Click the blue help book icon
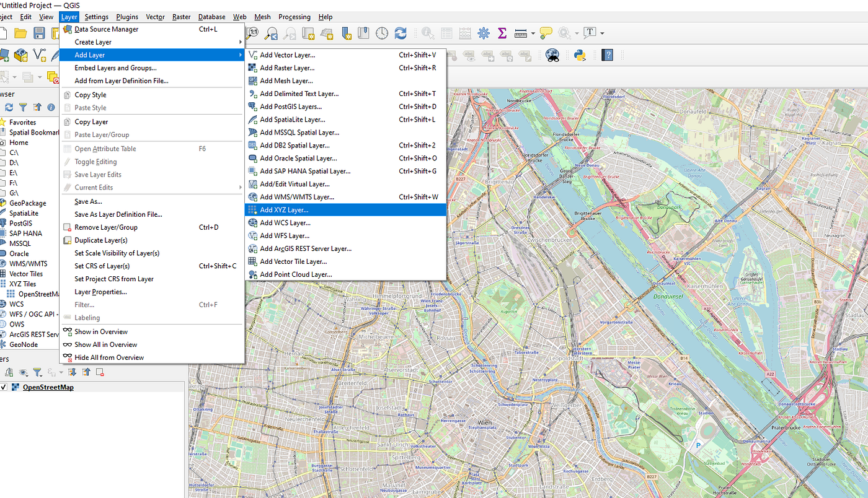Viewport: 868px width, 498px height. [607, 55]
